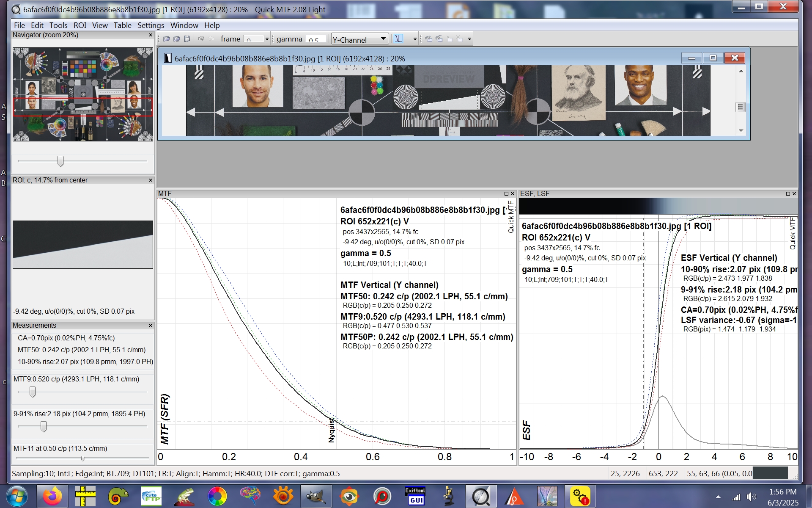Click the Add ROI toolbar icon
The image size is (812, 508).
tap(428, 39)
